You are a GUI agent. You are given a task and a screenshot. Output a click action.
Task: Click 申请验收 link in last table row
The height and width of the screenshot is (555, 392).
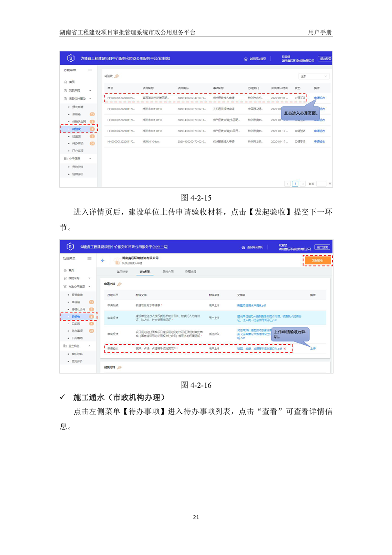coord(319,142)
